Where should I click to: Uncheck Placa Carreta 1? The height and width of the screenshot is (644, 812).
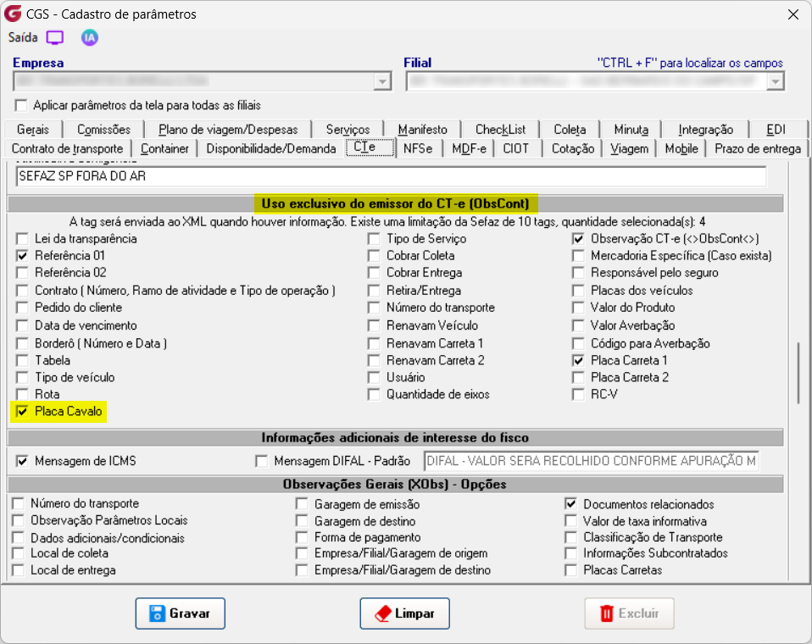[x=578, y=360]
